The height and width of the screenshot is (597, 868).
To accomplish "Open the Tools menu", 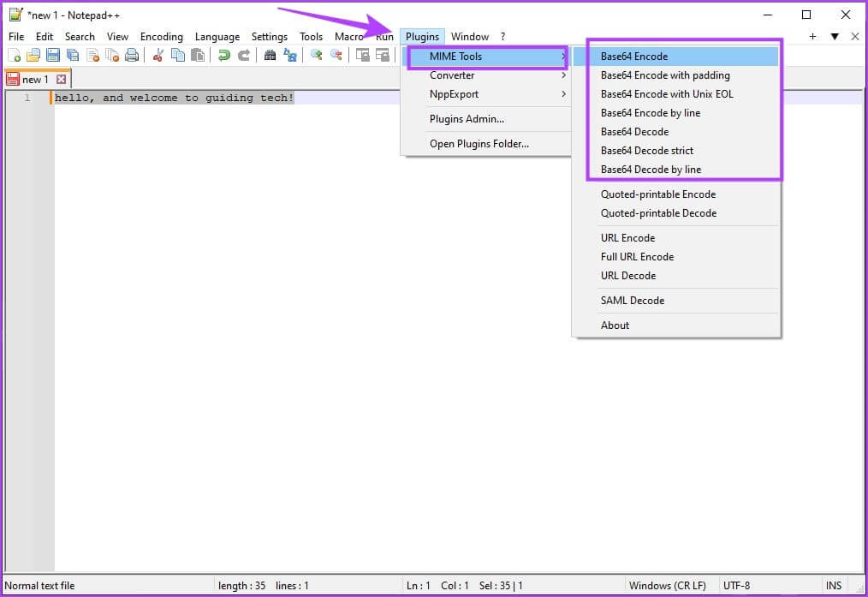I will [x=311, y=37].
